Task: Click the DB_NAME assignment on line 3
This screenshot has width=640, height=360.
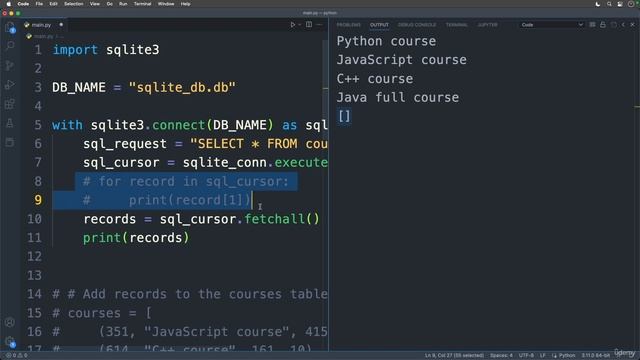Action: pyautogui.click(x=144, y=87)
